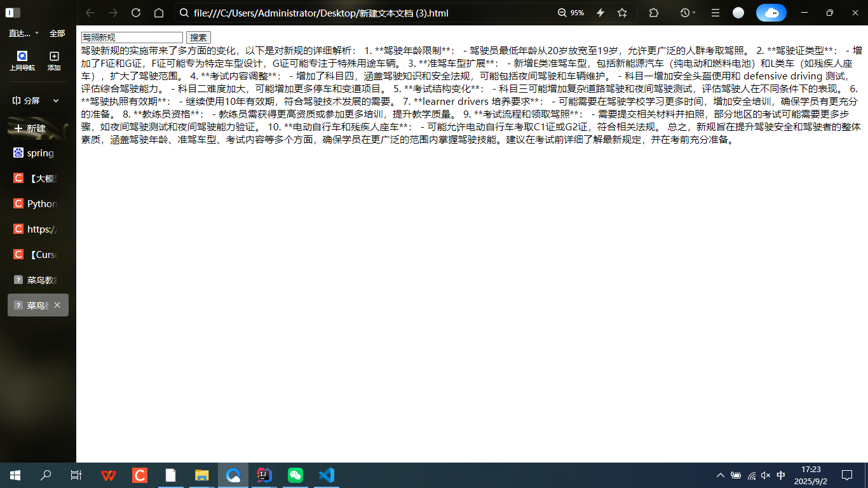
Task: Open the 直达 dropdown in the sidebar
Action: click(24, 33)
